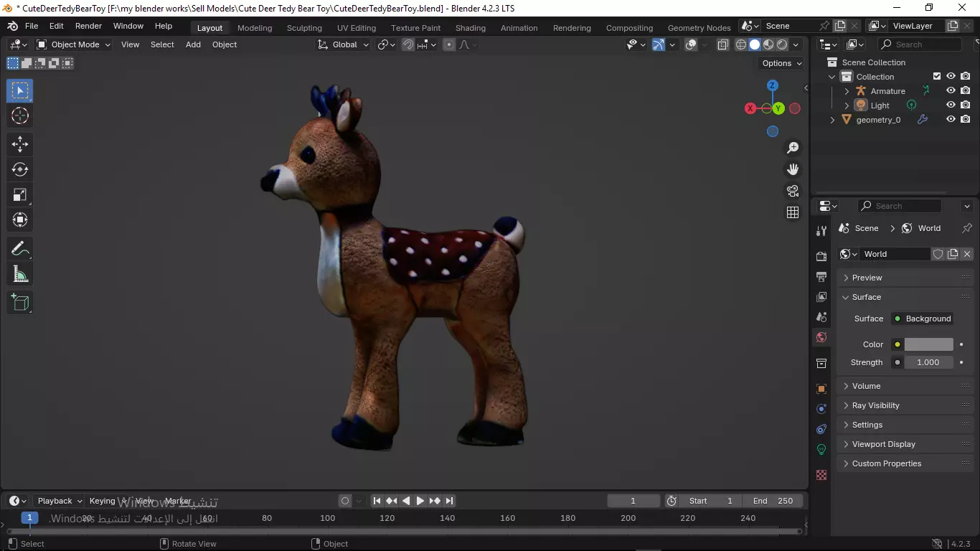The image size is (980, 551).
Task: Open the File menu
Action: click(x=32, y=26)
